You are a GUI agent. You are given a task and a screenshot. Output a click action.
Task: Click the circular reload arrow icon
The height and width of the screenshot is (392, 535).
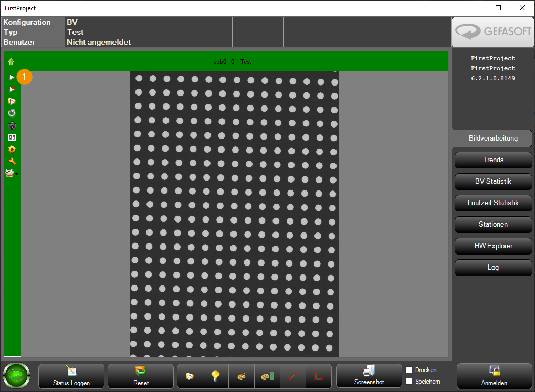click(12, 113)
